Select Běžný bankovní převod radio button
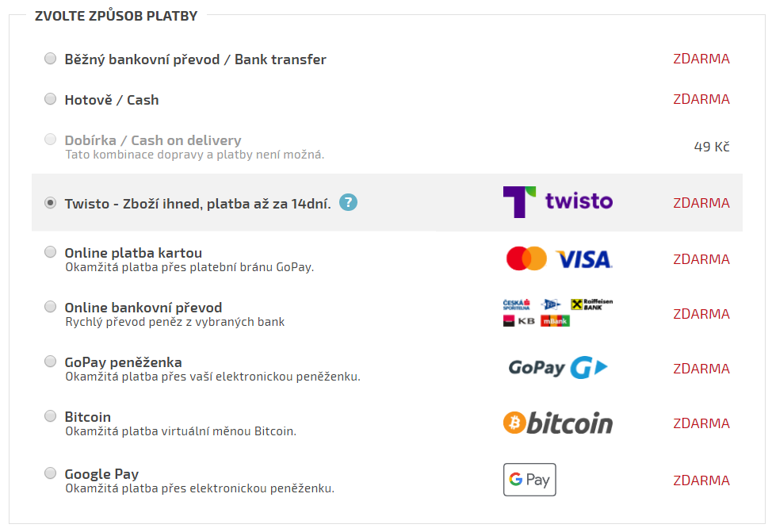The image size is (772, 532). click(x=50, y=59)
